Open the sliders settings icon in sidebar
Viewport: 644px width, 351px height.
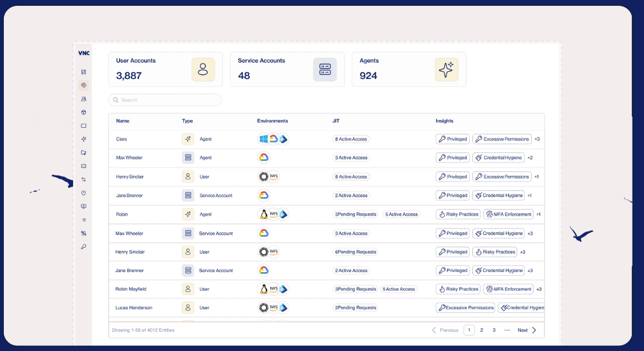(x=84, y=180)
